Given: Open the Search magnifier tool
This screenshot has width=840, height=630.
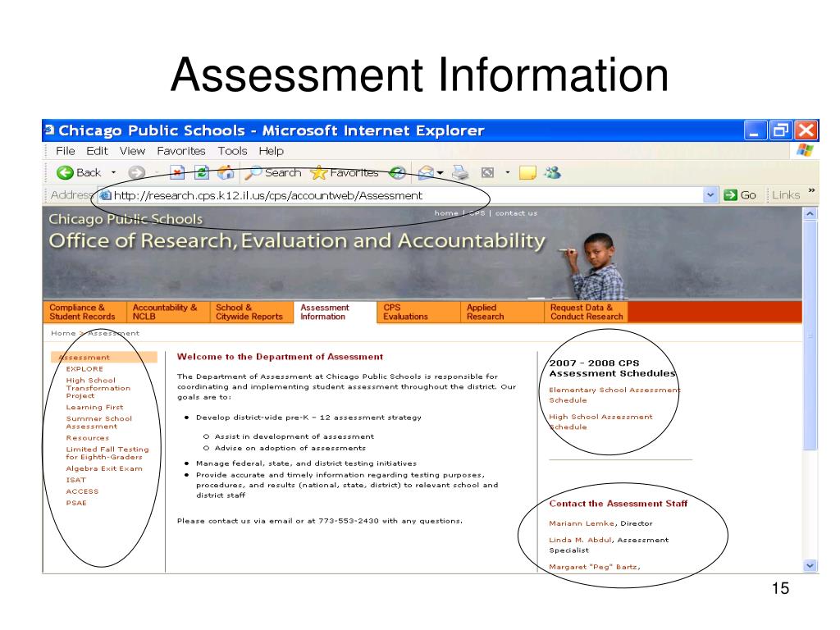Looking at the screenshot, I should pyautogui.click(x=274, y=172).
